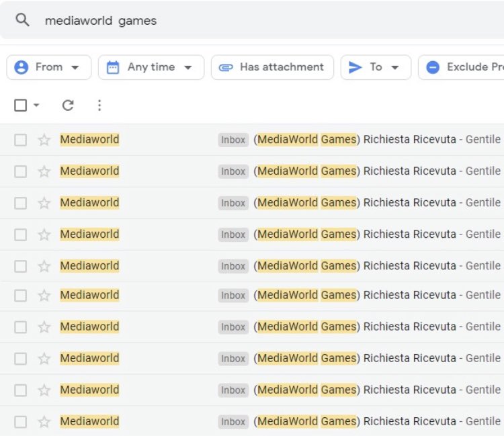Select the fourth Mediaworld email's checkbox

tap(21, 234)
